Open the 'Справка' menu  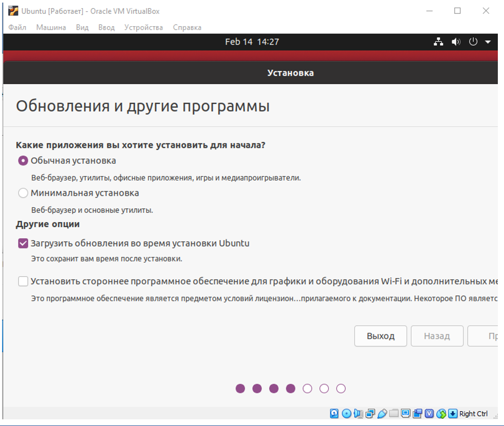click(x=187, y=27)
